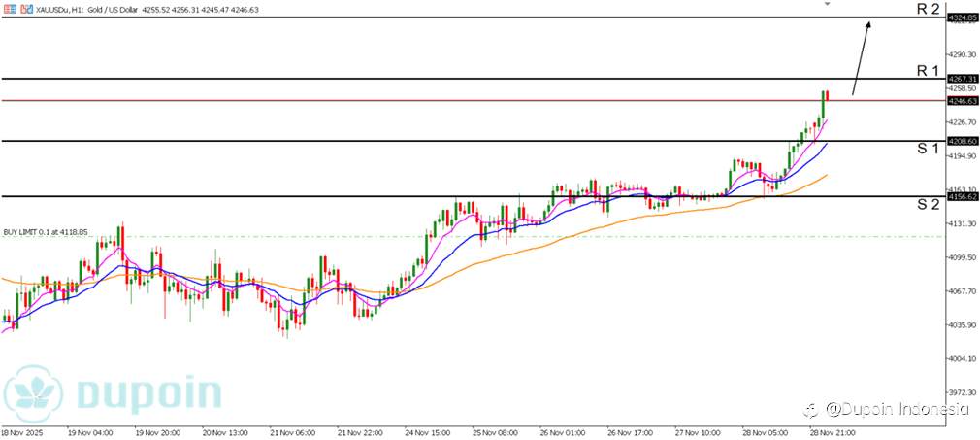The width and height of the screenshot is (980, 440).
Task: Select the BUY LIMIT 0.1 at 4118.85 order label
Action: point(45,231)
